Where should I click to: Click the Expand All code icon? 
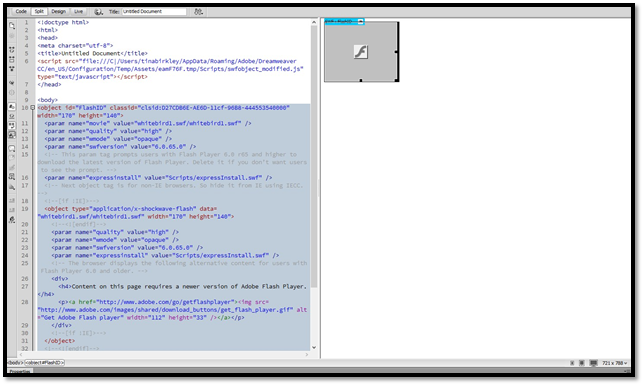click(12, 69)
